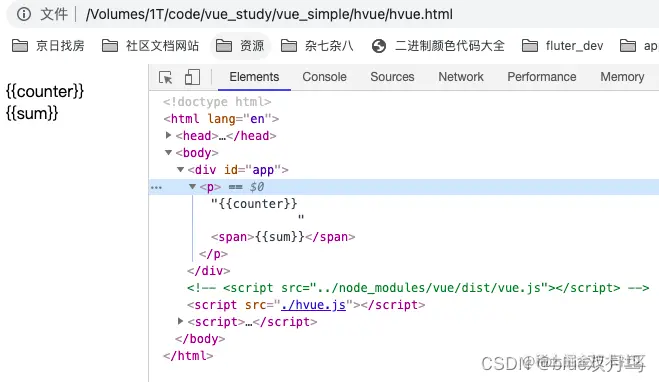Select the closing </body> tag row
The image size is (659, 382).
[200, 339]
